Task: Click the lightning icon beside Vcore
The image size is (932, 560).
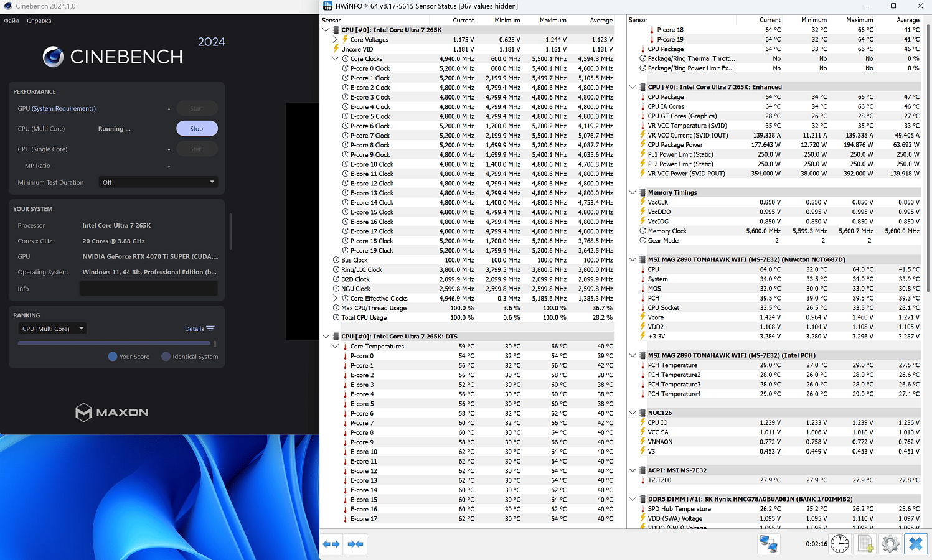Action: click(x=643, y=317)
